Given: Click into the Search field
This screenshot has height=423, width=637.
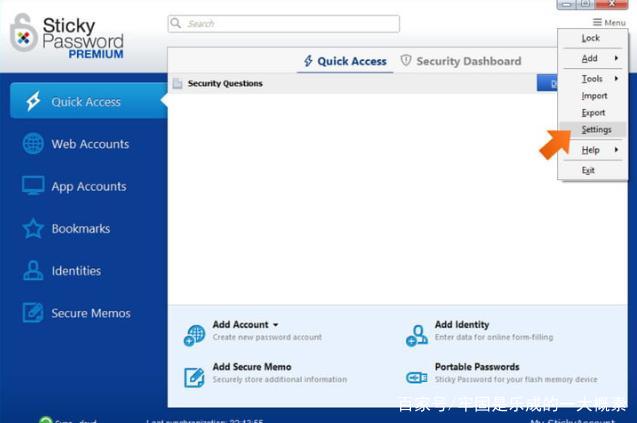Looking at the screenshot, I should click(284, 24).
